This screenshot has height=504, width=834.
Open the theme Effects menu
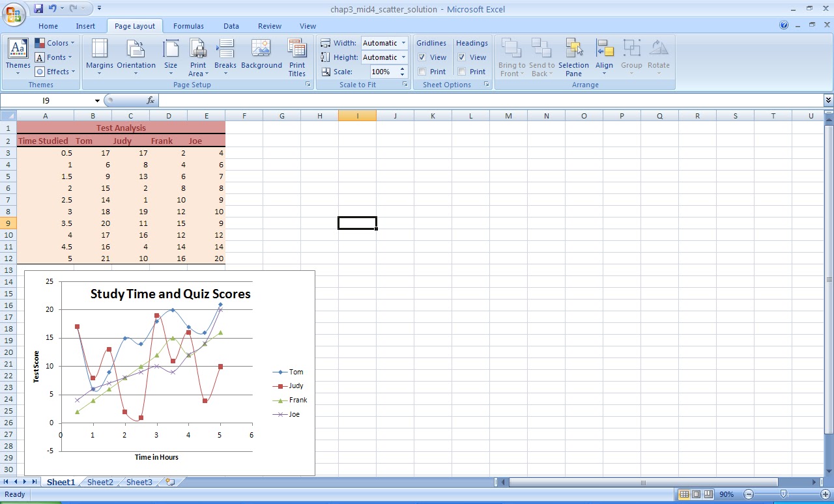coord(55,72)
